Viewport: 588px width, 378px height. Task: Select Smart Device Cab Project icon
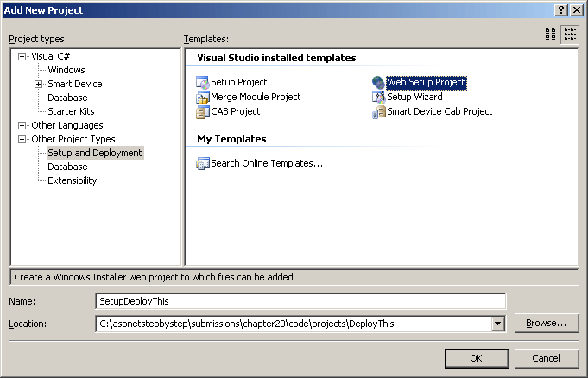[378, 111]
